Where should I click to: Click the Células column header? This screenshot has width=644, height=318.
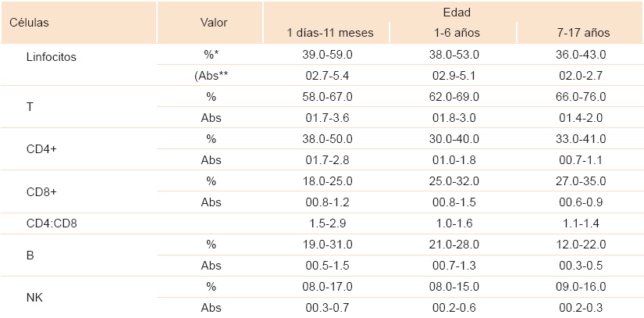click(x=30, y=23)
